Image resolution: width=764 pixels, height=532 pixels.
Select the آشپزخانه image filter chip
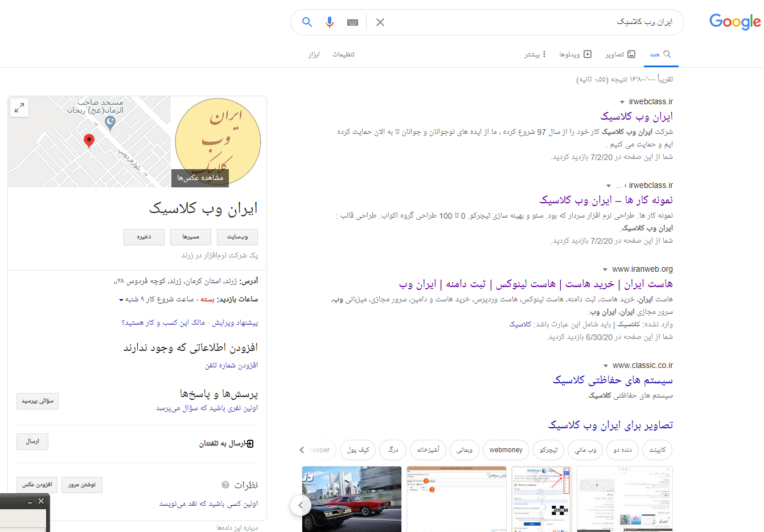pos(428,450)
